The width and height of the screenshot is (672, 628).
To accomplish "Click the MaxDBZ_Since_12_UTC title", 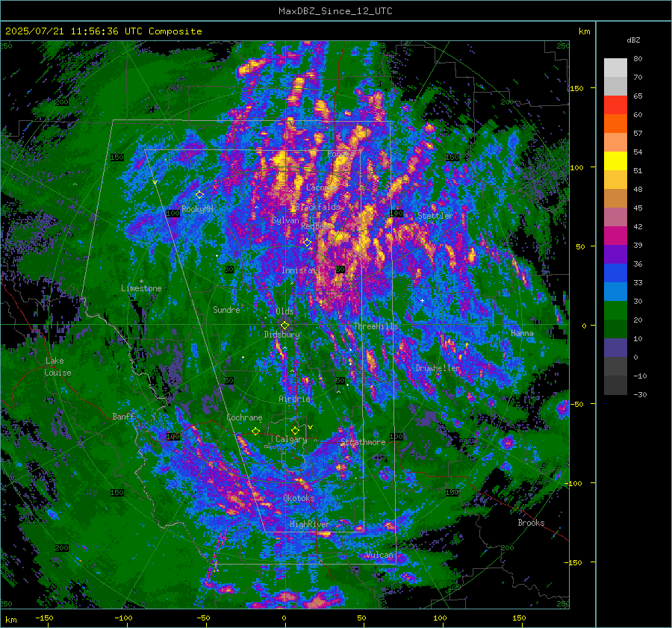I will pyautogui.click(x=335, y=11).
